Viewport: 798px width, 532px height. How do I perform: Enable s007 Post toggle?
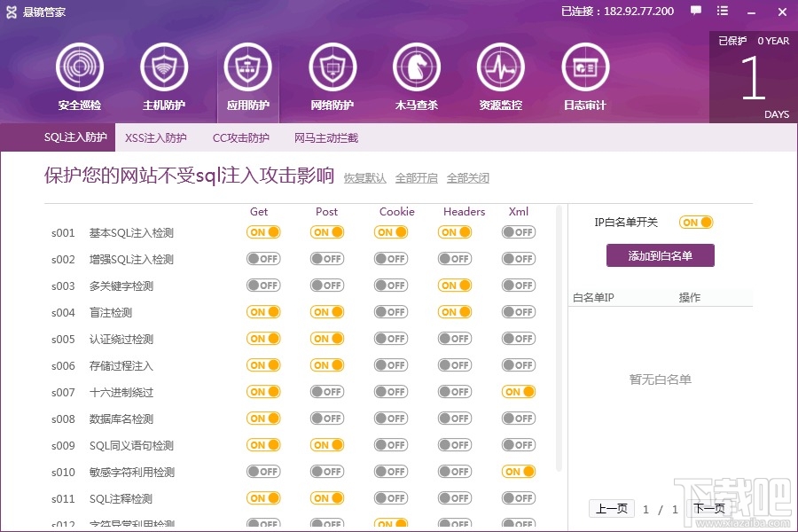click(327, 392)
